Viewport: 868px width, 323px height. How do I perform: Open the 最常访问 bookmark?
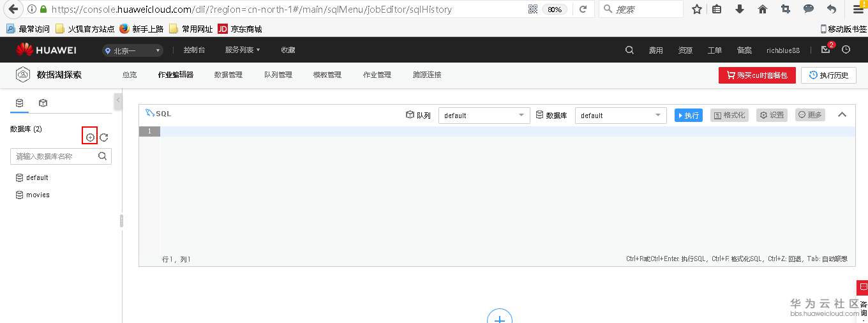28,29
